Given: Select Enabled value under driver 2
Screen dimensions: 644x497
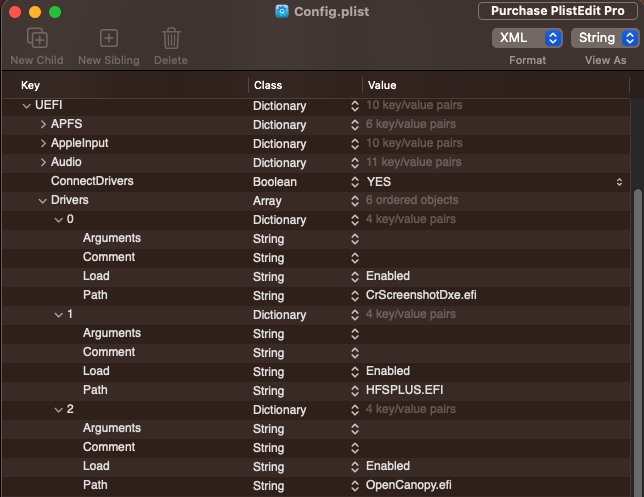Looking at the screenshot, I should tap(388, 466).
